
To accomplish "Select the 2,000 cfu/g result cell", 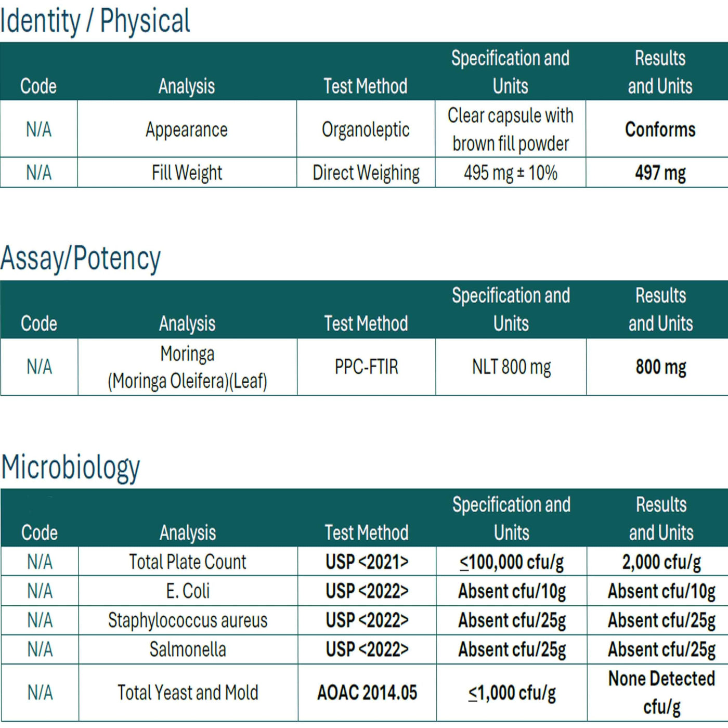I will [661, 562].
